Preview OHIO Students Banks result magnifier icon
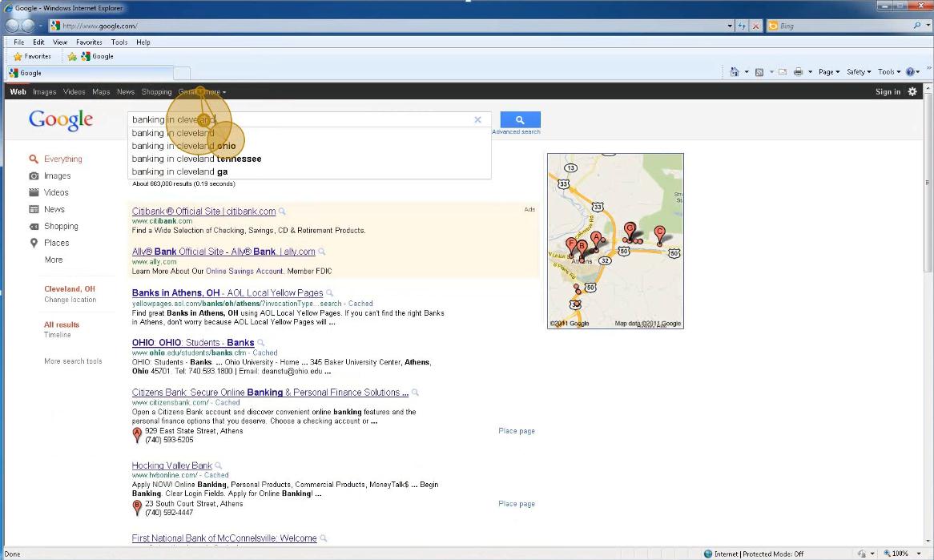The height and width of the screenshot is (560, 934). click(x=260, y=343)
